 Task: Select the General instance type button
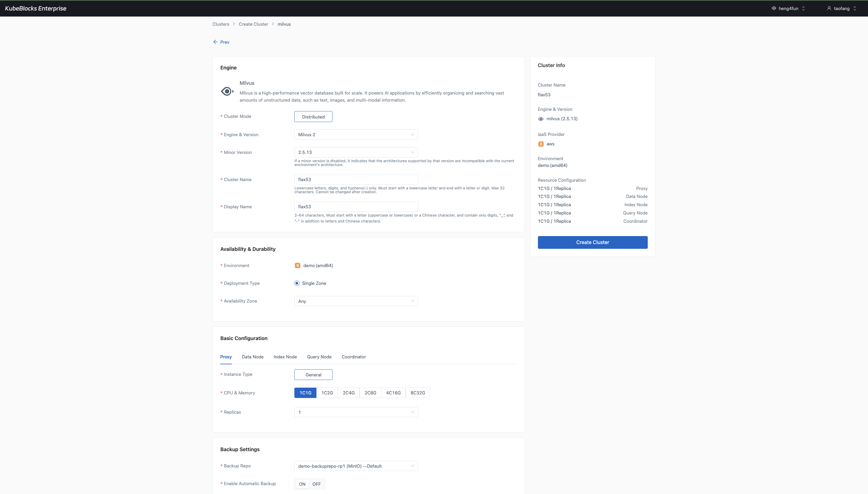pyautogui.click(x=313, y=375)
